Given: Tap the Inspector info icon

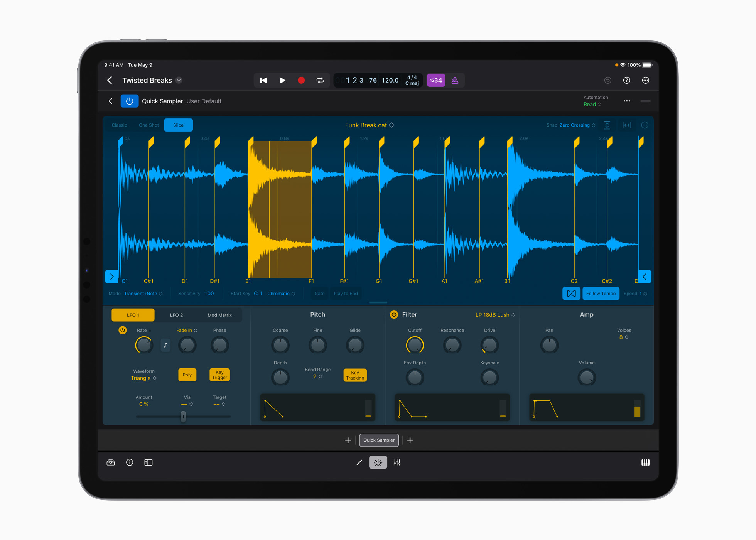Looking at the screenshot, I should point(130,462).
